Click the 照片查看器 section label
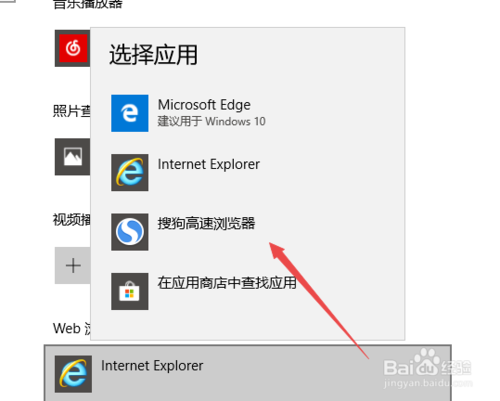 pos(71,111)
